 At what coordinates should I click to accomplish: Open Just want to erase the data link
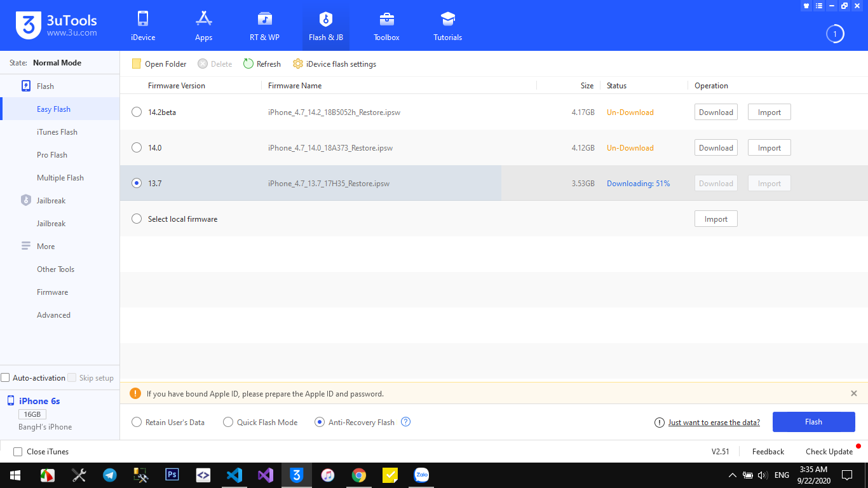[714, 422]
